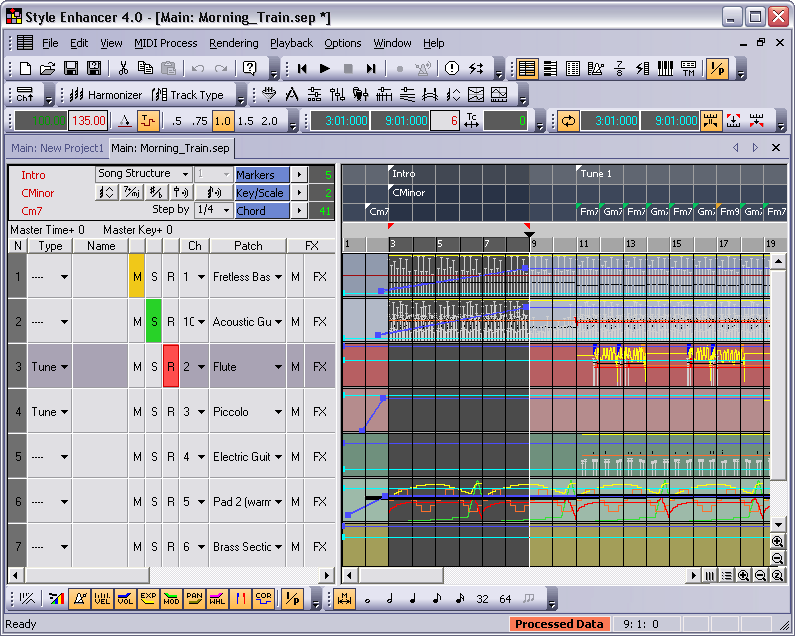The height and width of the screenshot is (636, 795).
Task: Click the PAN controller icon
Action: point(194,598)
